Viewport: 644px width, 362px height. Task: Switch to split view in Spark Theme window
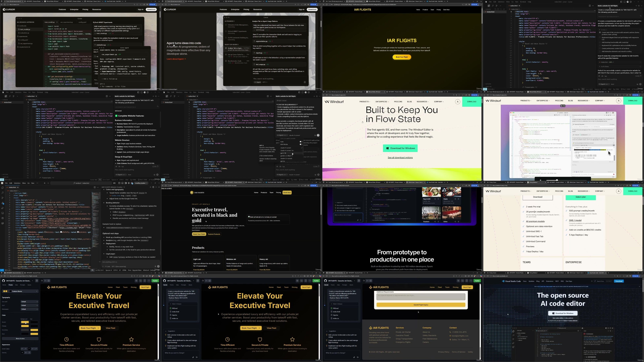49,281
